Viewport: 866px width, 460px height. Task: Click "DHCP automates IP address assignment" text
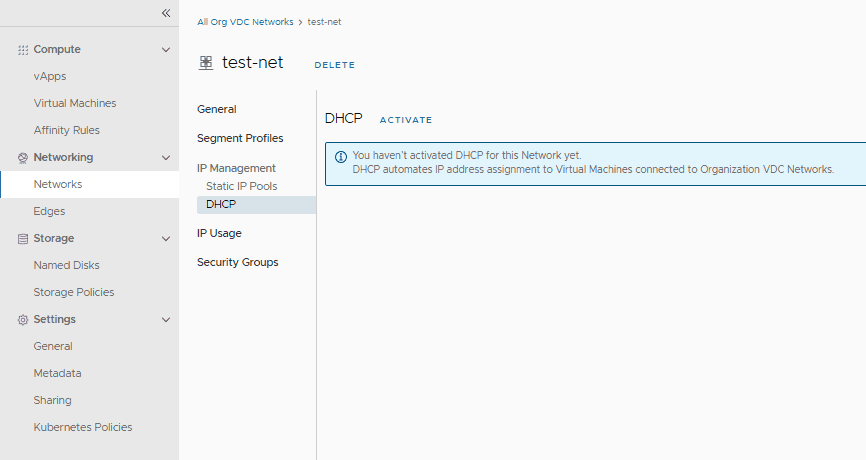click(593, 170)
